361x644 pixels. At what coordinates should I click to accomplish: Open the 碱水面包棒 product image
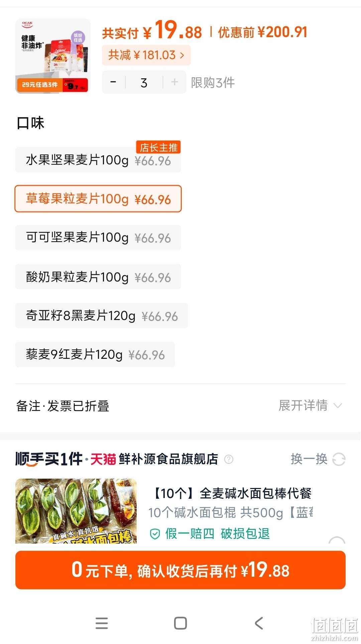click(76, 511)
